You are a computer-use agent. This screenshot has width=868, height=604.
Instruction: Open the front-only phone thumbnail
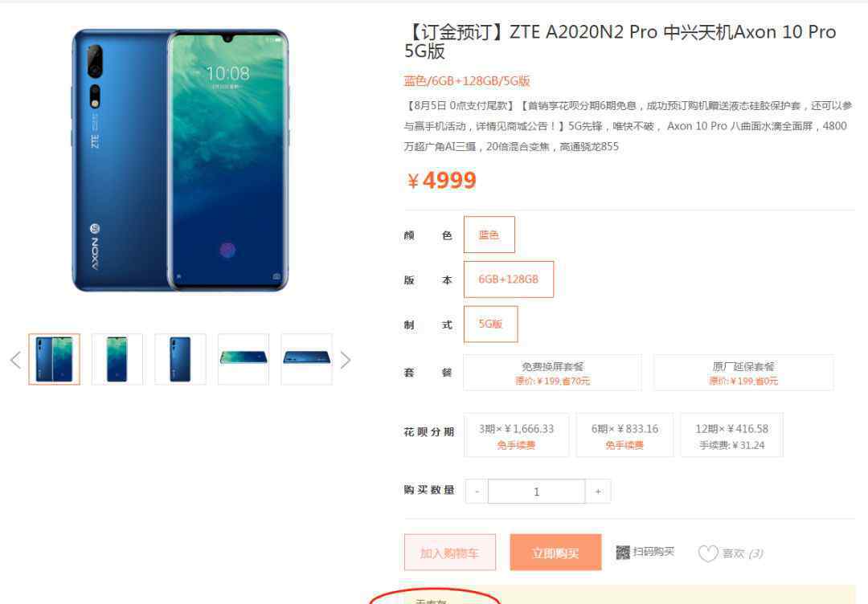(117, 360)
